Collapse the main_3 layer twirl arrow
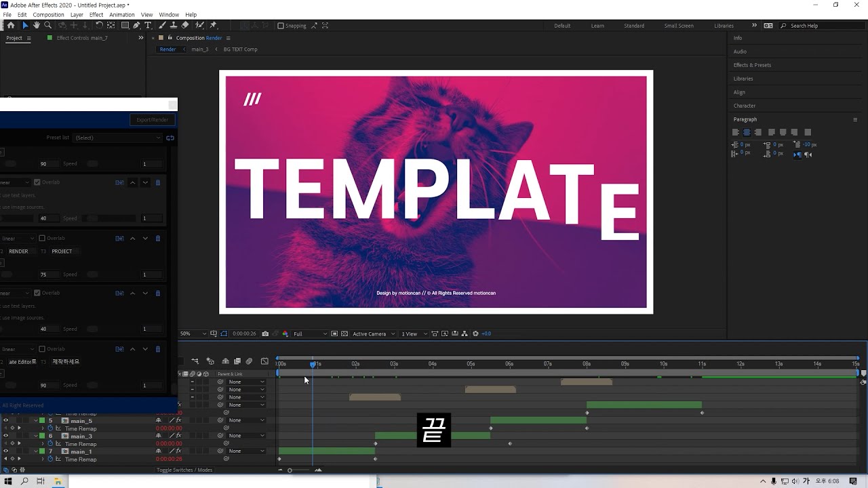868x488 pixels. [x=36, y=436]
